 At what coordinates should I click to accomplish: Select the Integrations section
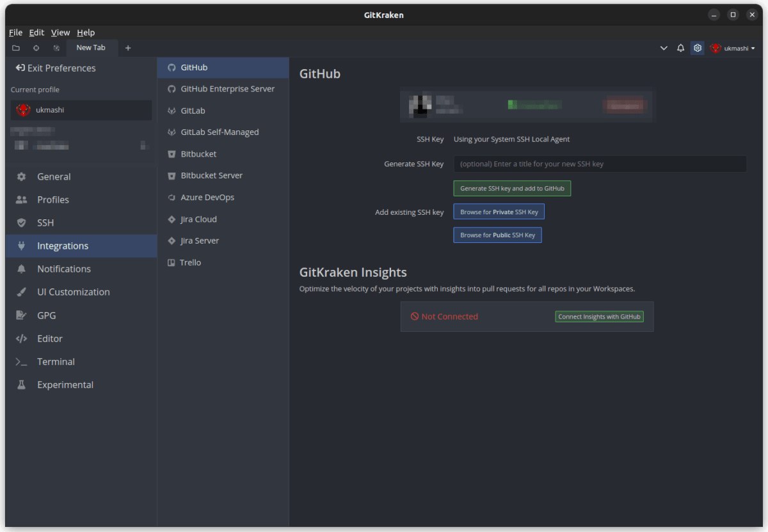tap(81, 246)
